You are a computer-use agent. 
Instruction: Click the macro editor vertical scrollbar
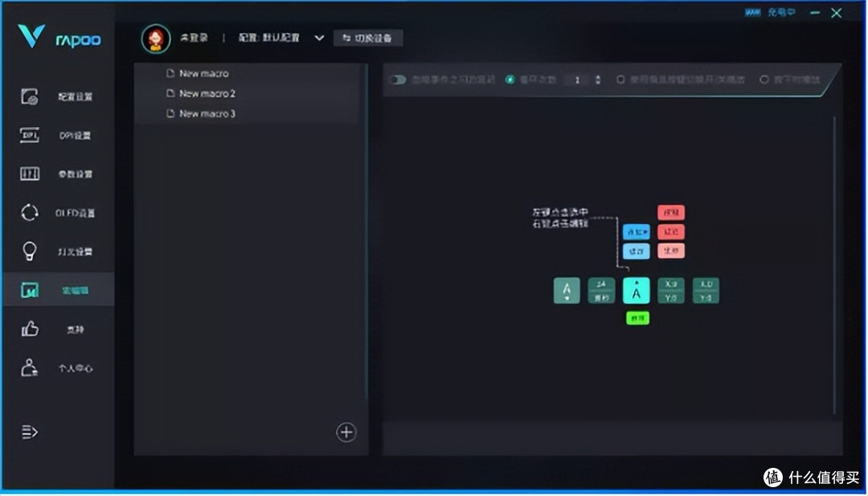click(834, 264)
